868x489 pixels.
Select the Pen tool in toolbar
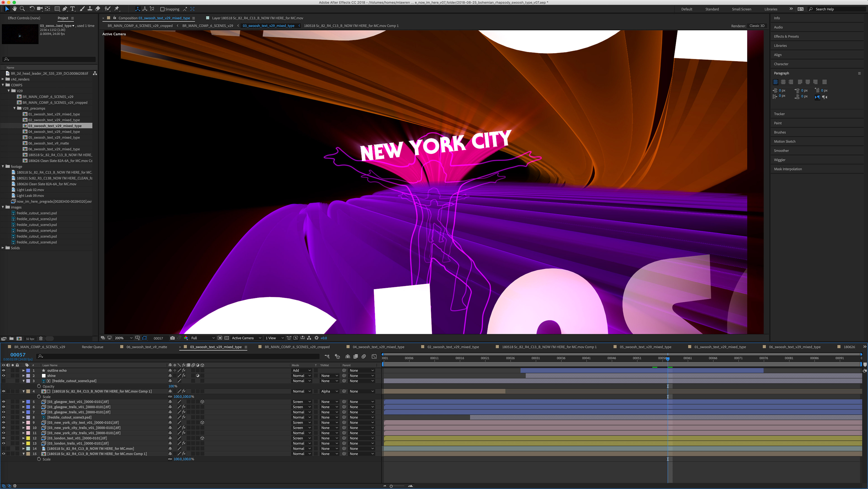tap(64, 9)
